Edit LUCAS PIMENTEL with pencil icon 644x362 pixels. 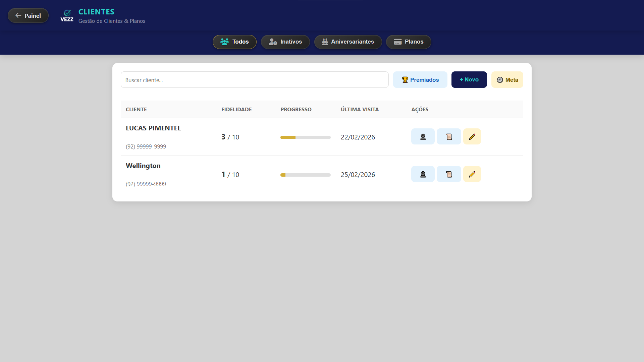point(472,137)
